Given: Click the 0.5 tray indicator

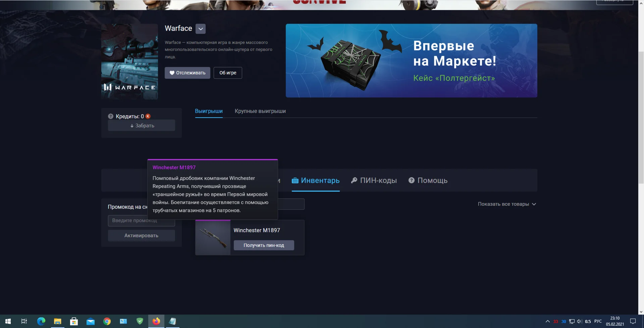Looking at the screenshot, I should coord(588,322).
